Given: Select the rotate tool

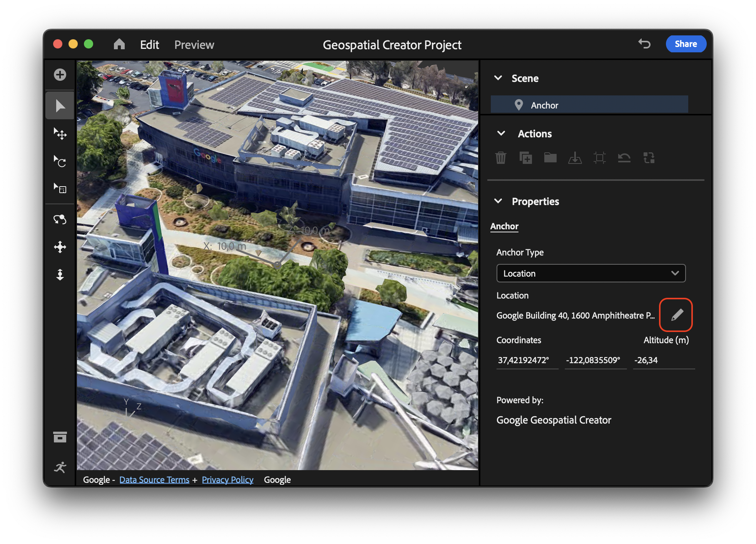Looking at the screenshot, I should 59,162.
